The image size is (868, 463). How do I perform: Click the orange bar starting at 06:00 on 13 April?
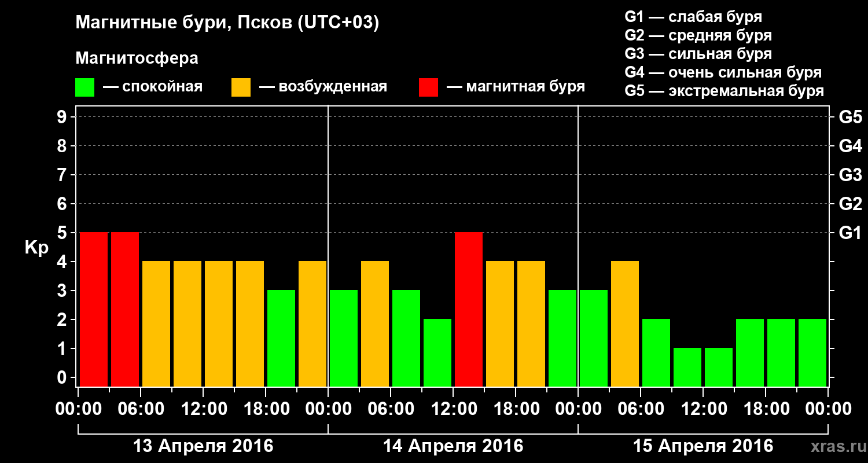(156, 324)
